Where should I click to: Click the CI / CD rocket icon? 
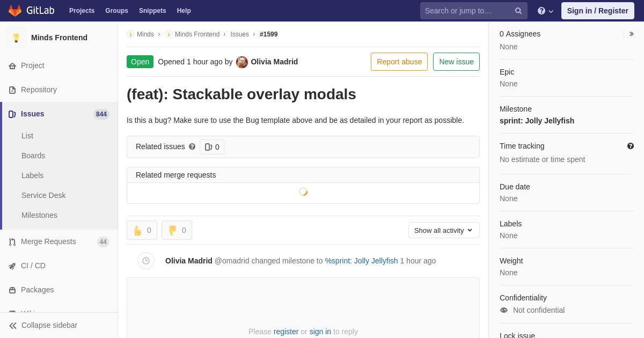click(12, 266)
